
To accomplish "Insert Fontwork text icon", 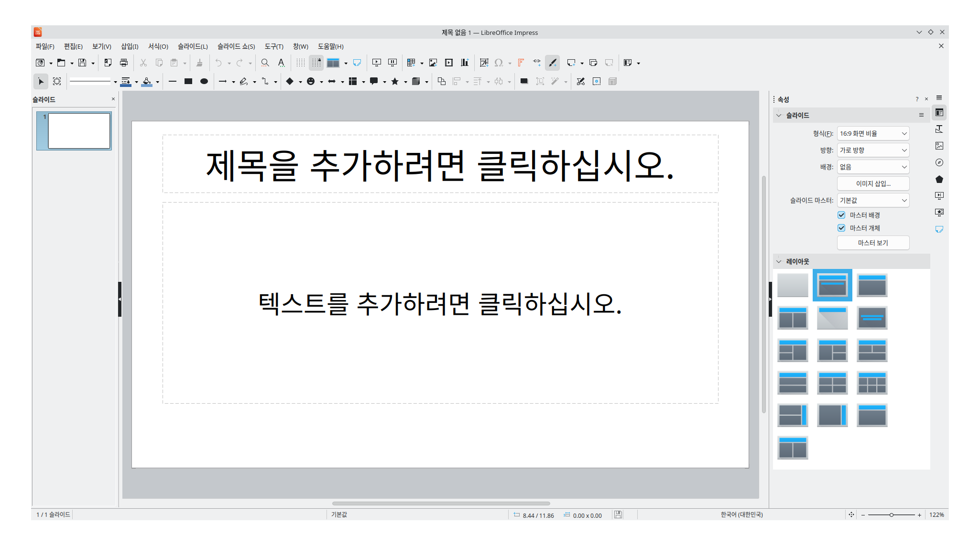I will 521,63.
